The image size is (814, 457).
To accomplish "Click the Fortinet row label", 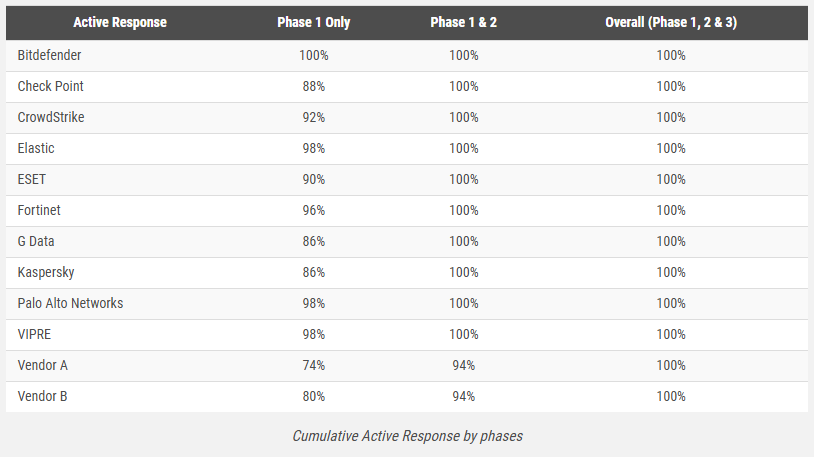I will pos(40,210).
